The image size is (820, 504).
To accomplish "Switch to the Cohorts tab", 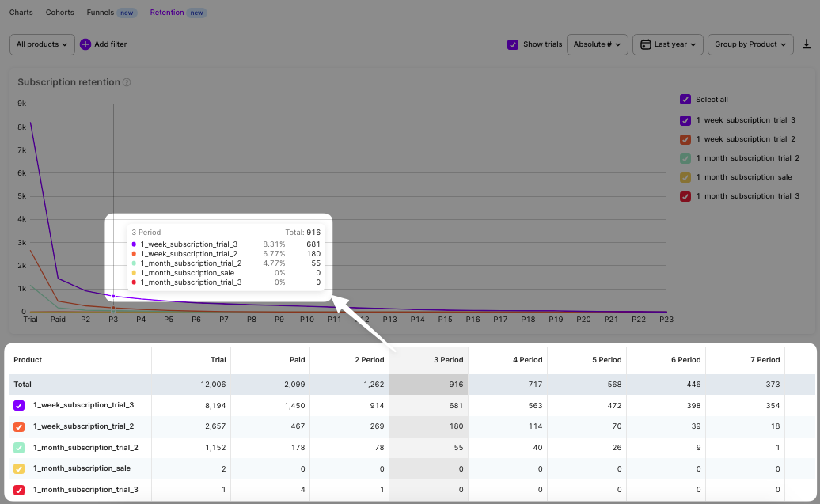I will [59, 13].
